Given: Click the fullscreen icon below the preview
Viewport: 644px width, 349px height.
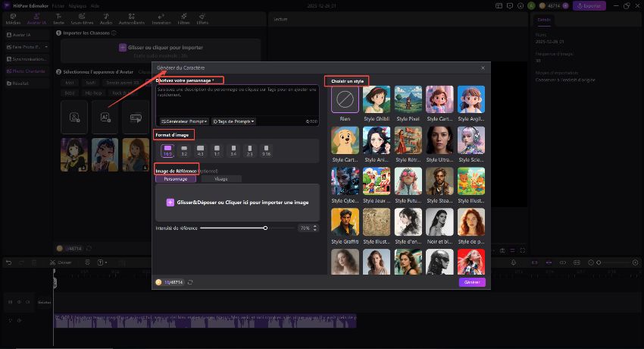Looking at the screenshot, I should tap(523, 250).
